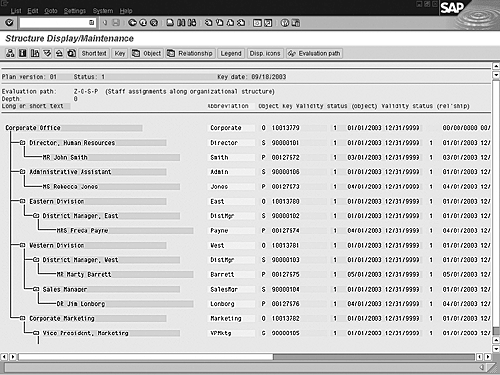
Task: Click the Find next icon
Action: 192,23
